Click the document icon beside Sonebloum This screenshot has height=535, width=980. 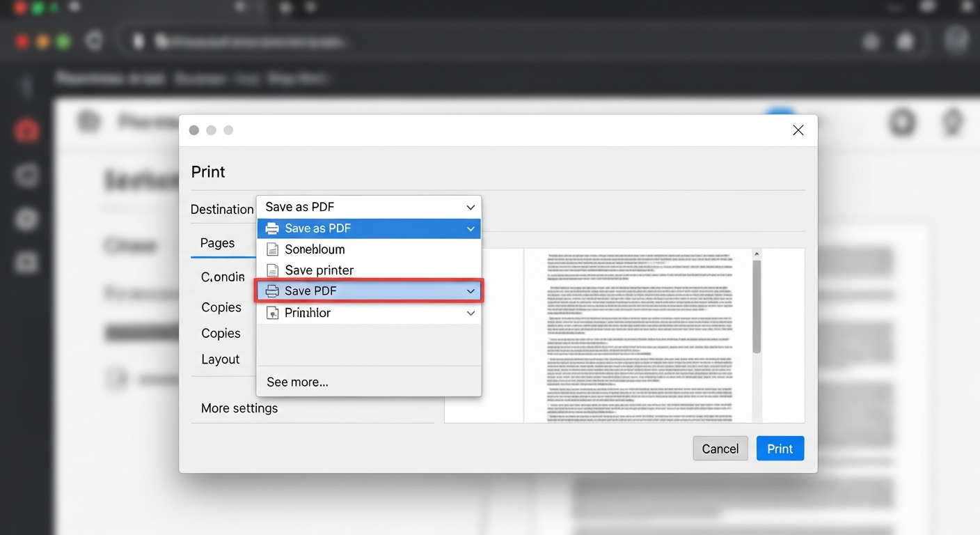(x=272, y=249)
